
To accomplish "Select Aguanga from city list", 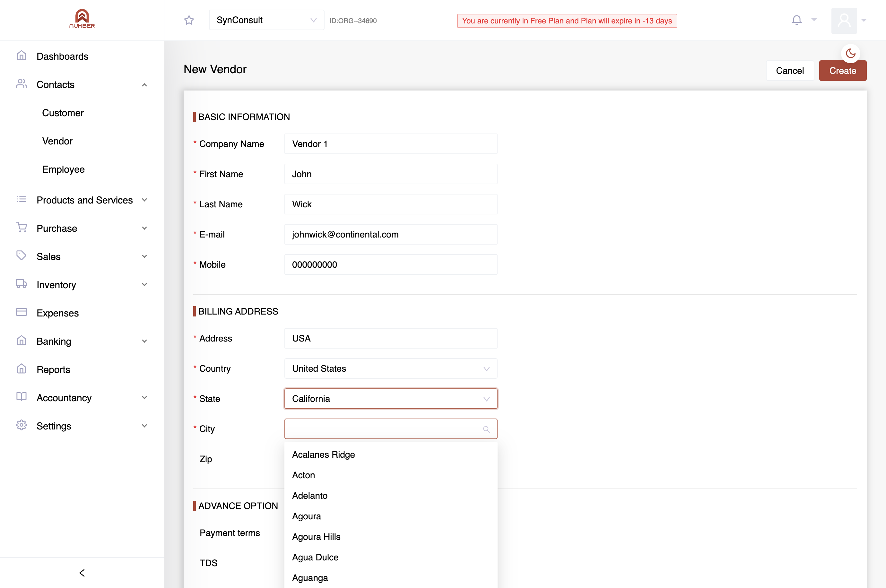I will [x=391, y=578].
